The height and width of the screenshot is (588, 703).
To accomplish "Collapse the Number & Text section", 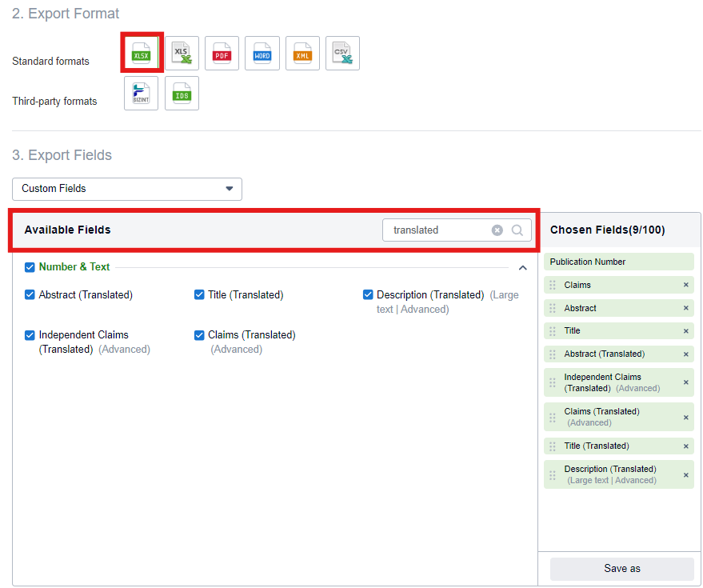I will [524, 267].
